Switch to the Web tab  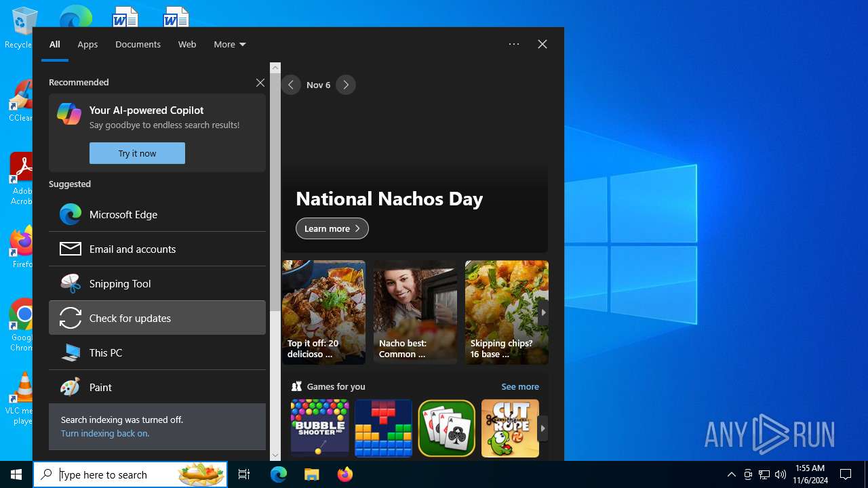pyautogui.click(x=187, y=44)
